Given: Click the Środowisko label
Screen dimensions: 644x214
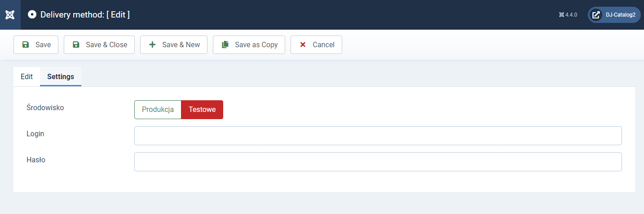Looking at the screenshot, I should click(45, 108).
